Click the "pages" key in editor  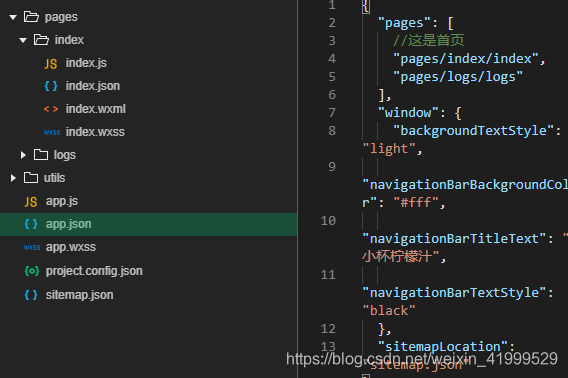tap(404, 23)
